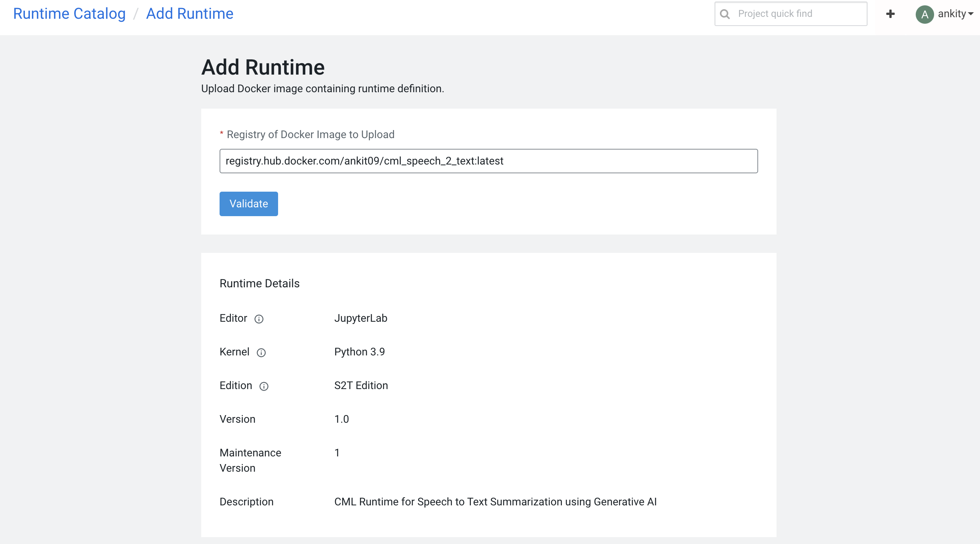980x544 pixels.
Task: Click the Version field label
Action: coord(237,419)
